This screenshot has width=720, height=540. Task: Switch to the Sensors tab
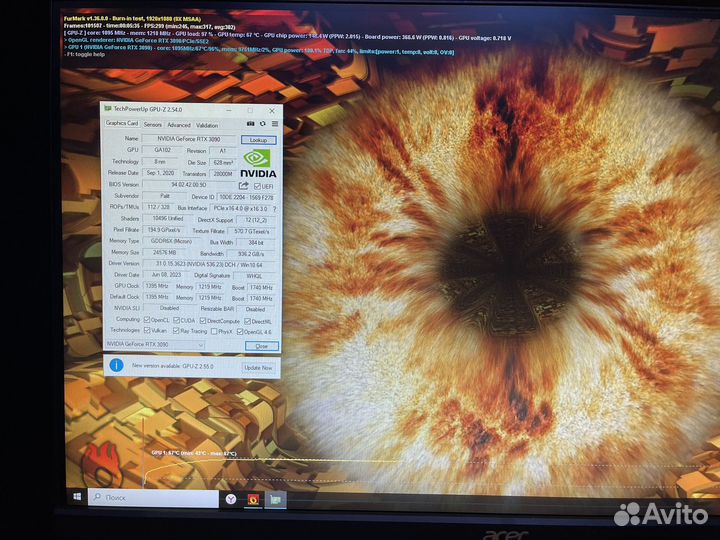click(152, 124)
